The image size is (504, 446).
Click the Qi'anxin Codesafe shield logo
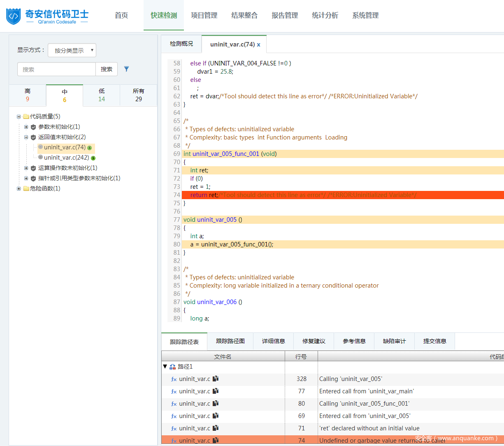click(x=14, y=16)
